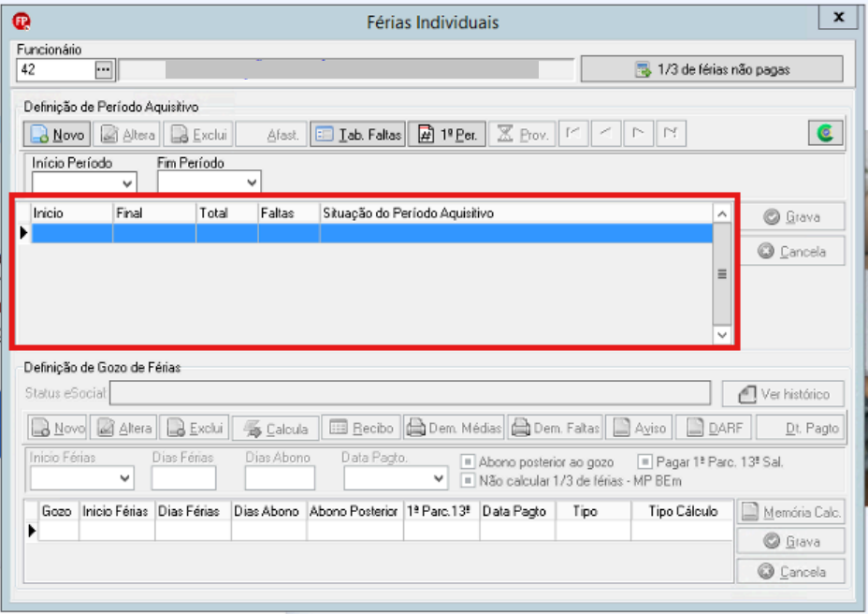
Task: Click Grava in Gozo de Férias section
Action: click(791, 541)
